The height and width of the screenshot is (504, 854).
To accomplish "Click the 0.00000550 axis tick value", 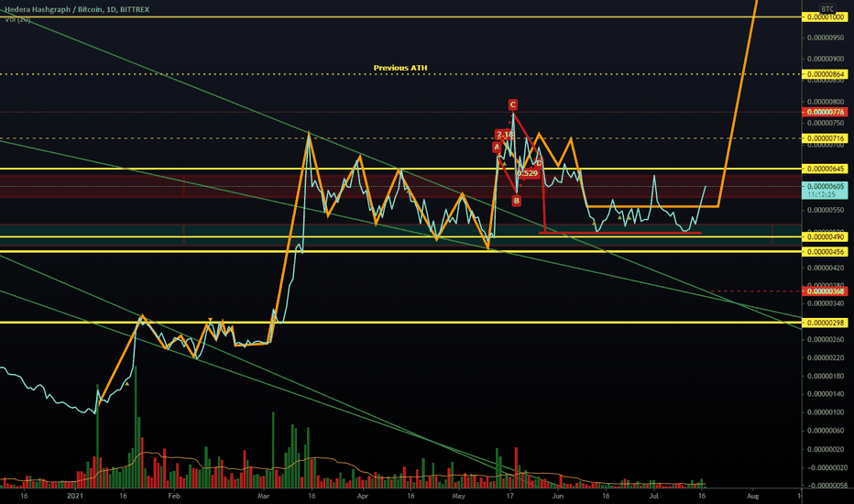I will [826, 210].
